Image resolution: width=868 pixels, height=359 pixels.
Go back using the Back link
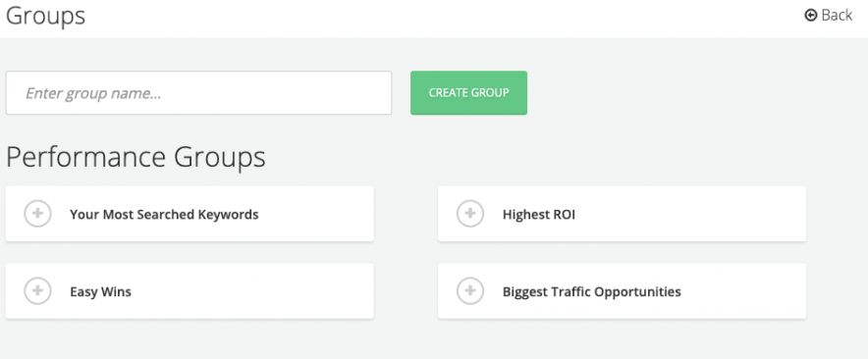point(828,16)
